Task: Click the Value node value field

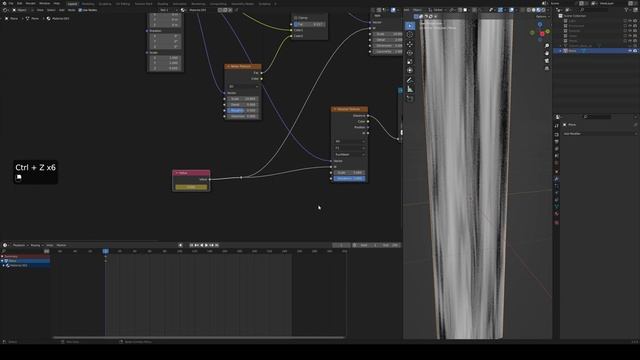Action: click(191, 187)
